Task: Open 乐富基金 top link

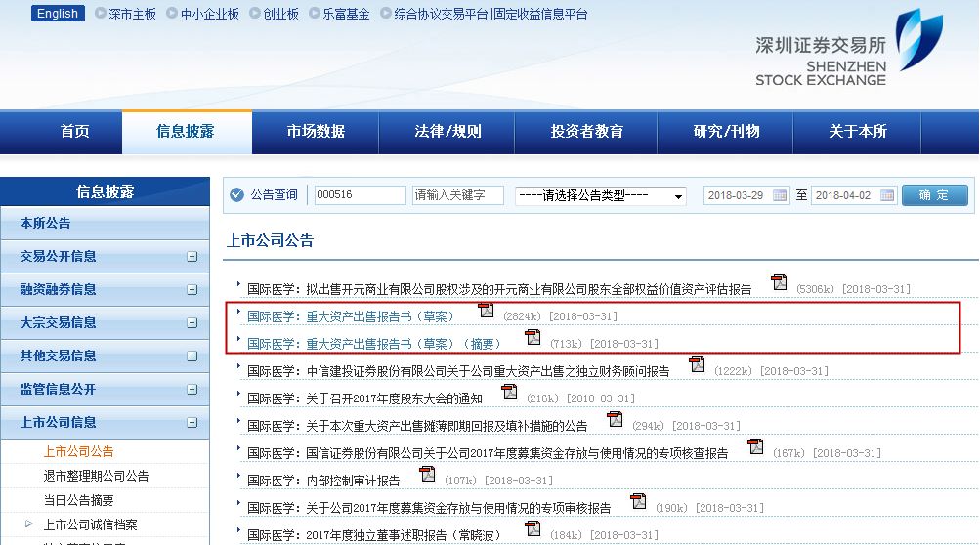Action: click(346, 14)
